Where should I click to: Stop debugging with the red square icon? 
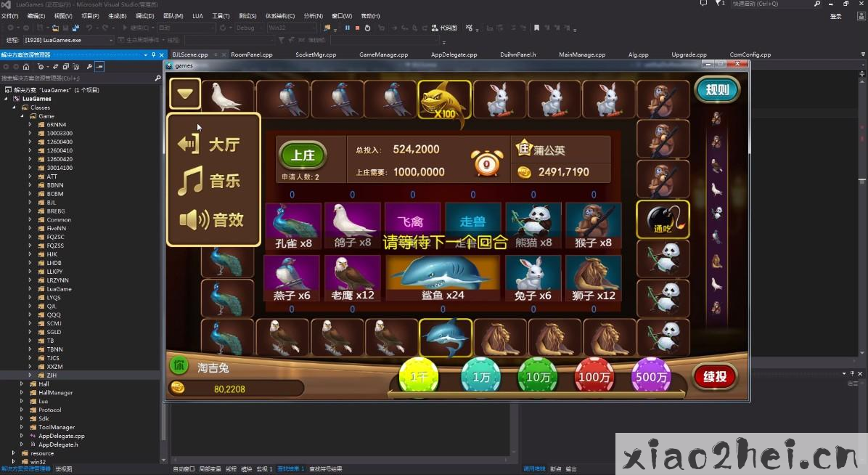tap(357, 28)
